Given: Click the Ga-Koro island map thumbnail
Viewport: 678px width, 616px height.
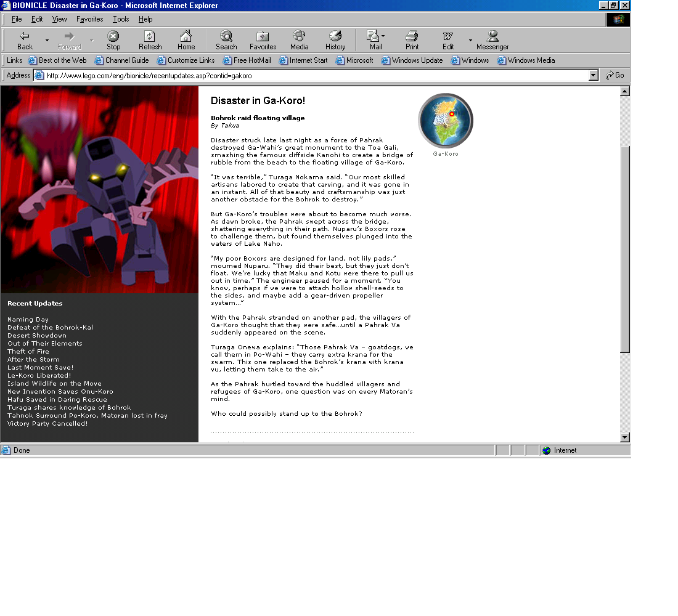Looking at the screenshot, I should tap(446, 121).
